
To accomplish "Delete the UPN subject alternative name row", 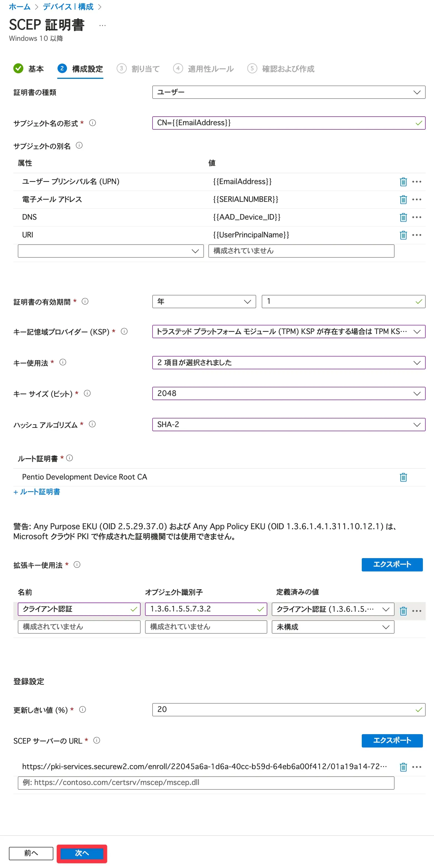I will [x=403, y=182].
